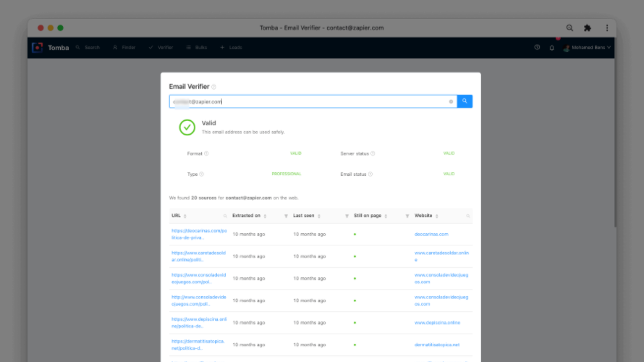The height and width of the screenshot is (362, 644).
Task: Filter the Still on page column
Action: 407,216
